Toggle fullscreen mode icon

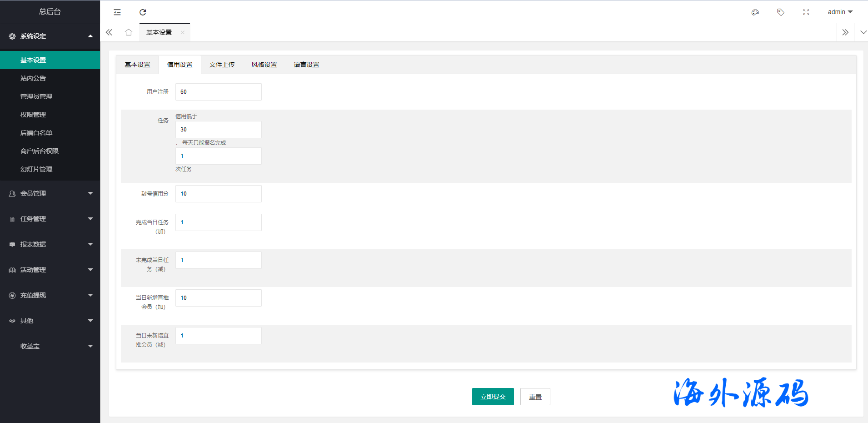[806, 12]
